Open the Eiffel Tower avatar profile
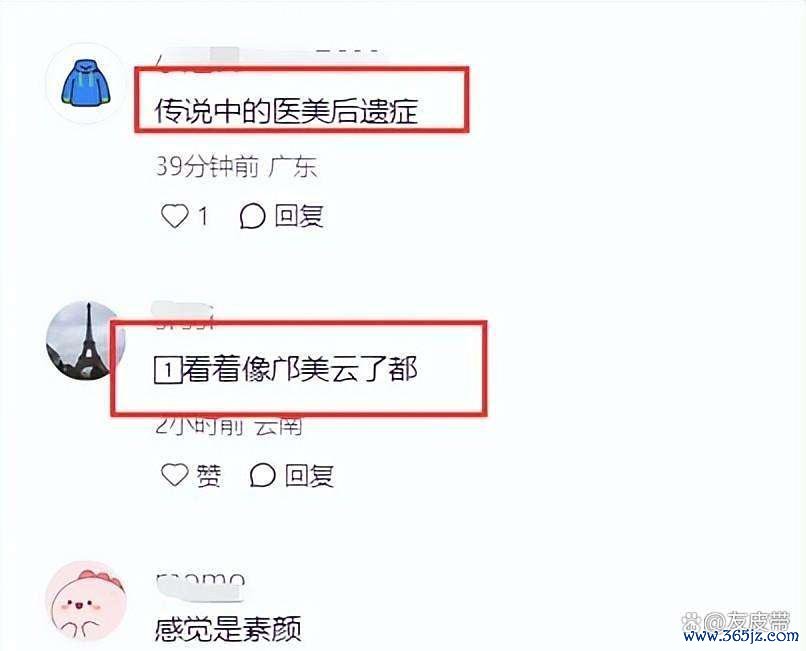The height and width of the screenshot is (651, 806). (x=86, y=341)
